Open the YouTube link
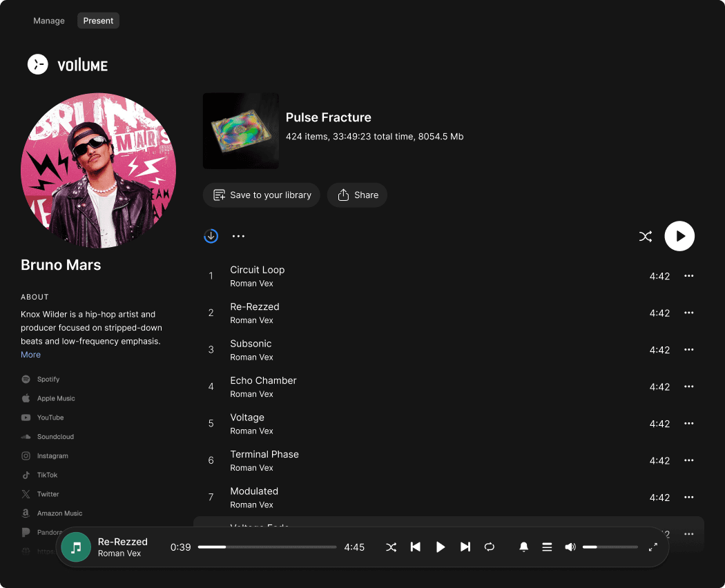This screenshot has height=588, width=725. tap(50, 418)
